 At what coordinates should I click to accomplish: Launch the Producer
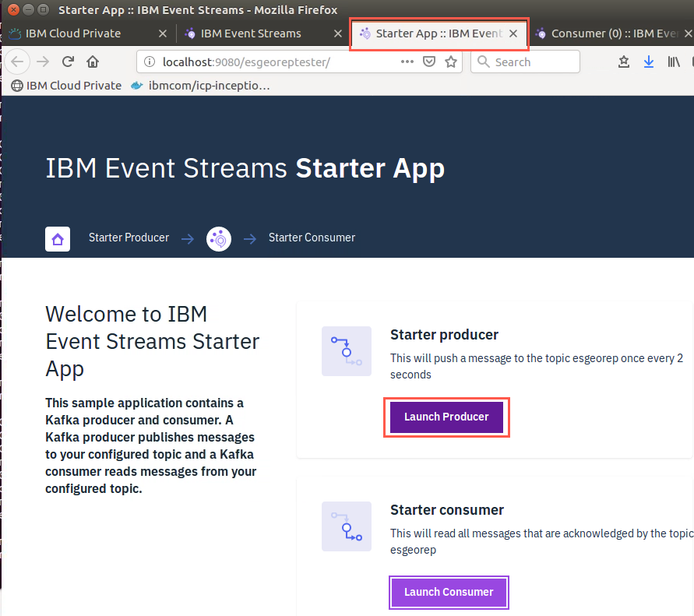(446, 417)
